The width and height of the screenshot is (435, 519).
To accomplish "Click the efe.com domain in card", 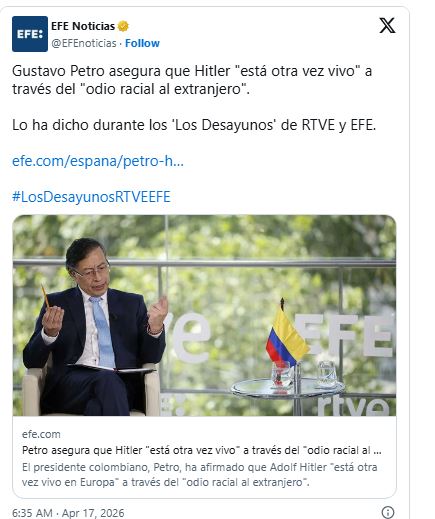I will (41, 434).
